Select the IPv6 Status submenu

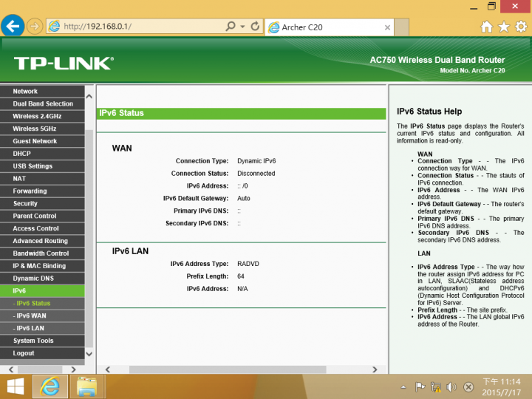point(42,304)
